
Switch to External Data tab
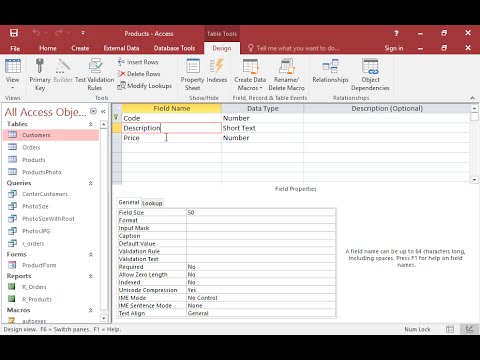(121, 48)
